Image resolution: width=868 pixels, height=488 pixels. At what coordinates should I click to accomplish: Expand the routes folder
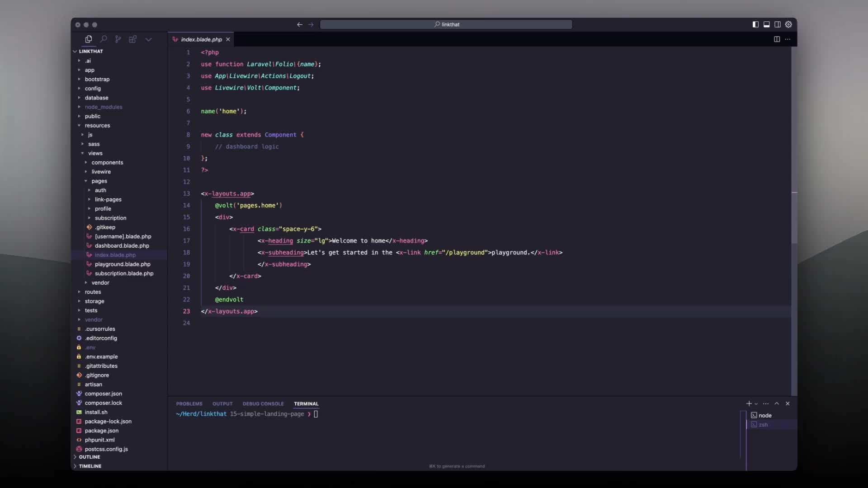pos(93,292)
